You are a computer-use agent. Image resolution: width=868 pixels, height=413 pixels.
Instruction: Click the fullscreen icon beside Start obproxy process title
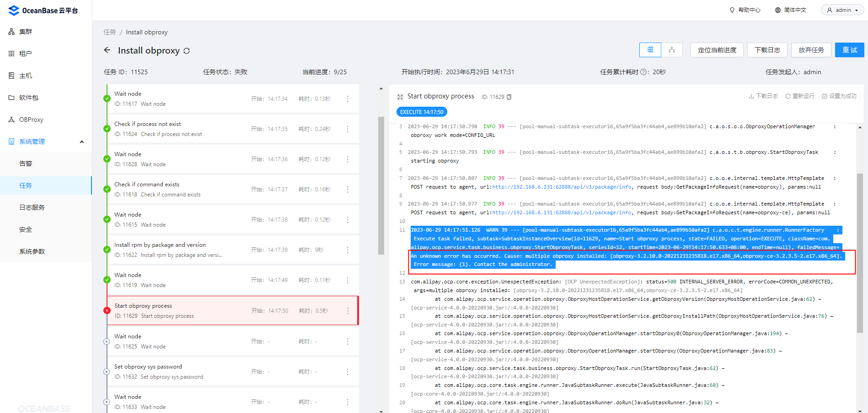pyautogui.click(x=400, y=97)
